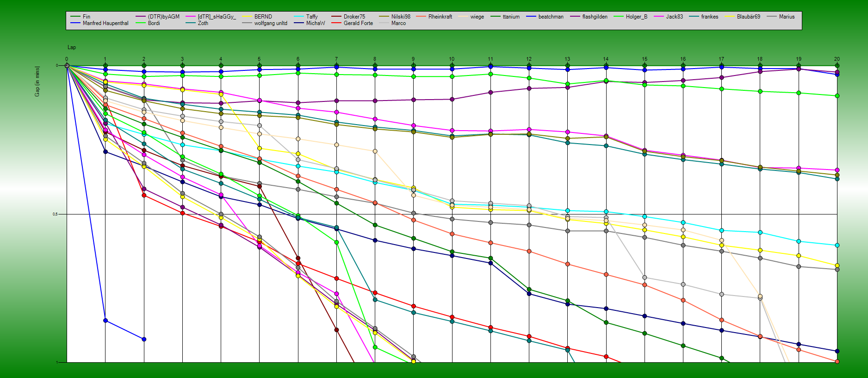Screen dimensions: 868x378
Task: Click Bordi's bright green point at lap 20
Action: coord(837,96)
